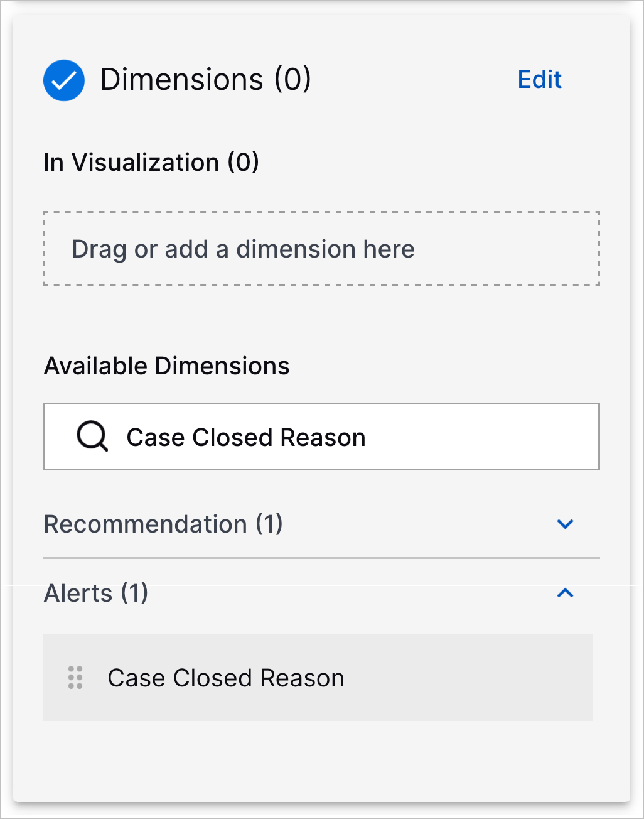Select the checkmark circle next to Dimensions heading
This screenshot has height=819, width=644.
pos(63,80)
